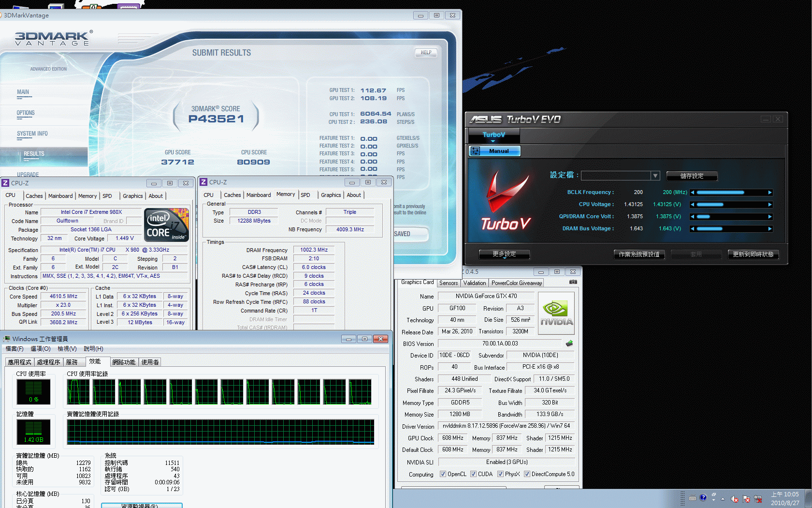This screenshot has width=812, height=508.
Task: Expand the TurboV tab dropdown
Action: (493, 141)
